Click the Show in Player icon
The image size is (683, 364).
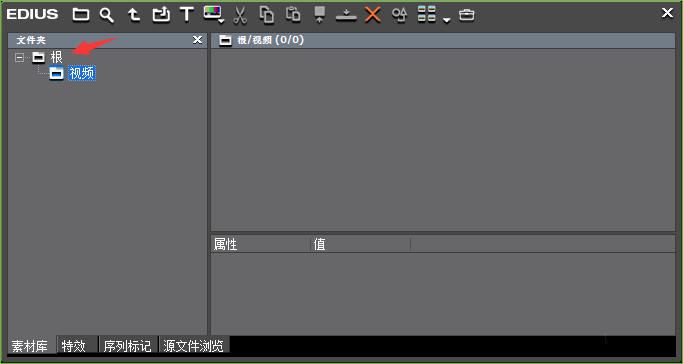(x=320, y=15)
